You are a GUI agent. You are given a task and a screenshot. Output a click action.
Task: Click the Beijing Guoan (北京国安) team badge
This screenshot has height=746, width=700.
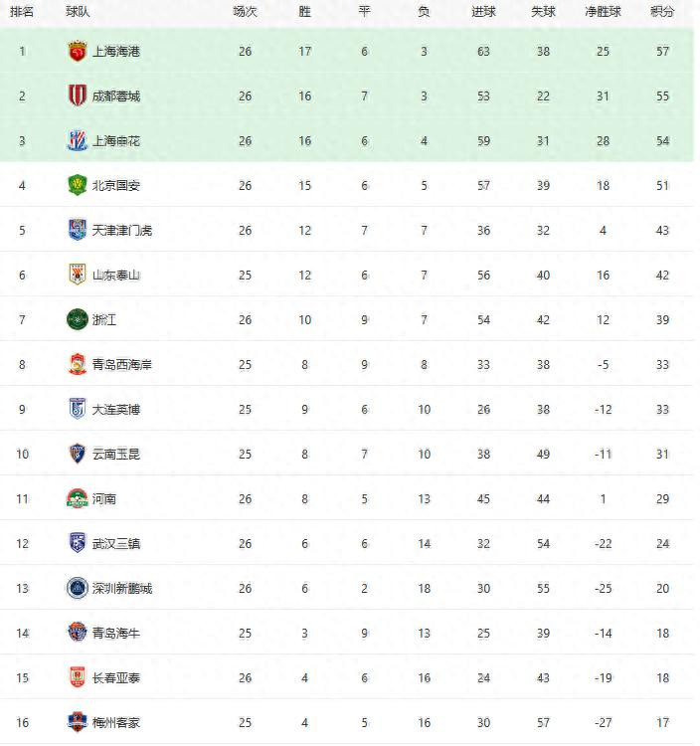coord(78,186)
